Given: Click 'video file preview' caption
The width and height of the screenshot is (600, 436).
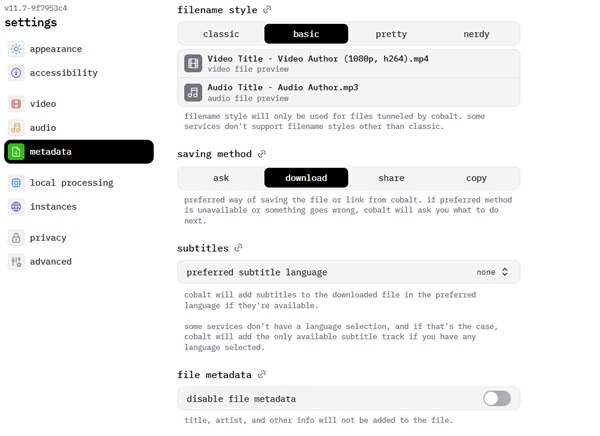Looking at the screenshot, I should (x=248, y=69).
